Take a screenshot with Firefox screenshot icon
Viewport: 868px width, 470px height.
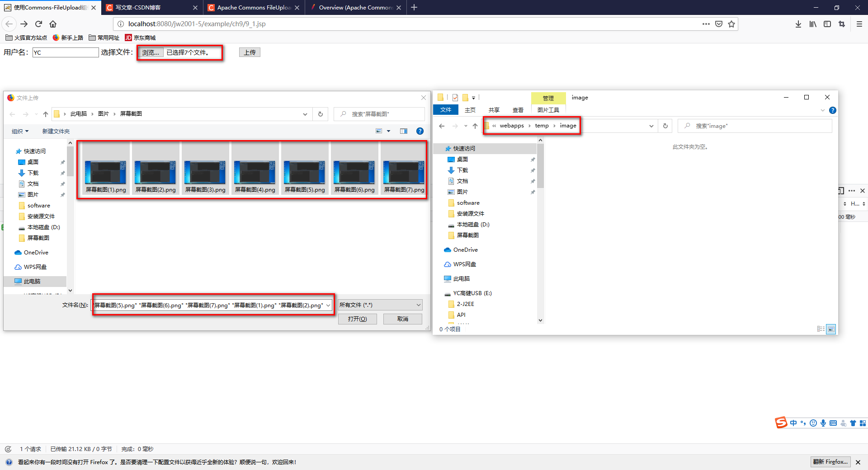842,24
